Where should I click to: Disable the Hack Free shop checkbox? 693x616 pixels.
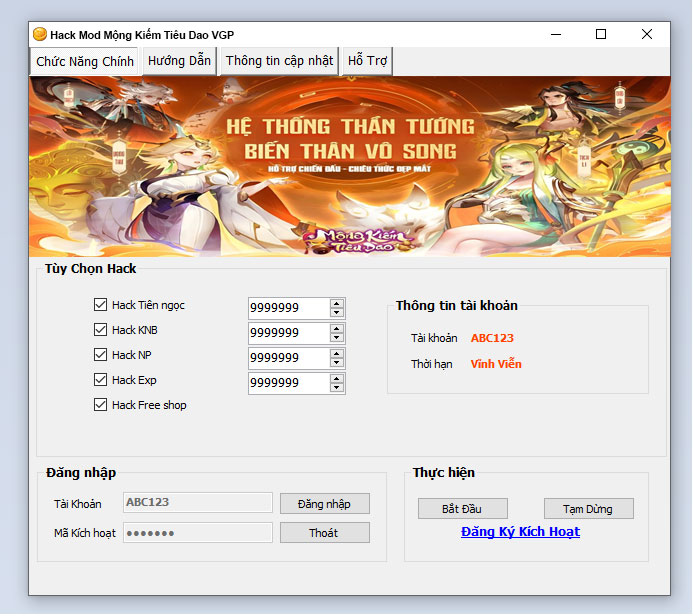(x=100, y=405)
